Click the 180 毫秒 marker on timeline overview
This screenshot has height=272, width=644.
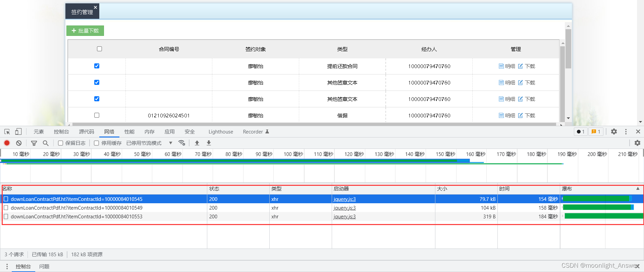click(536, 154)
